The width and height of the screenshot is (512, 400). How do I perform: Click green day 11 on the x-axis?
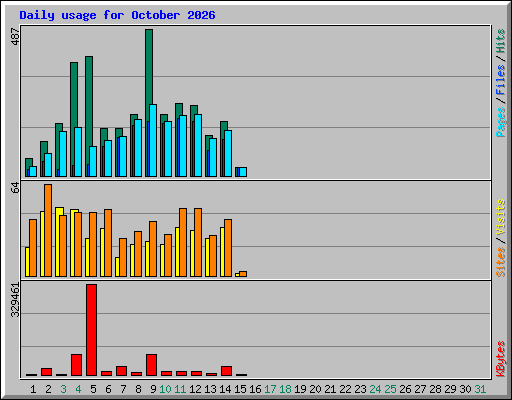[180, 389]
